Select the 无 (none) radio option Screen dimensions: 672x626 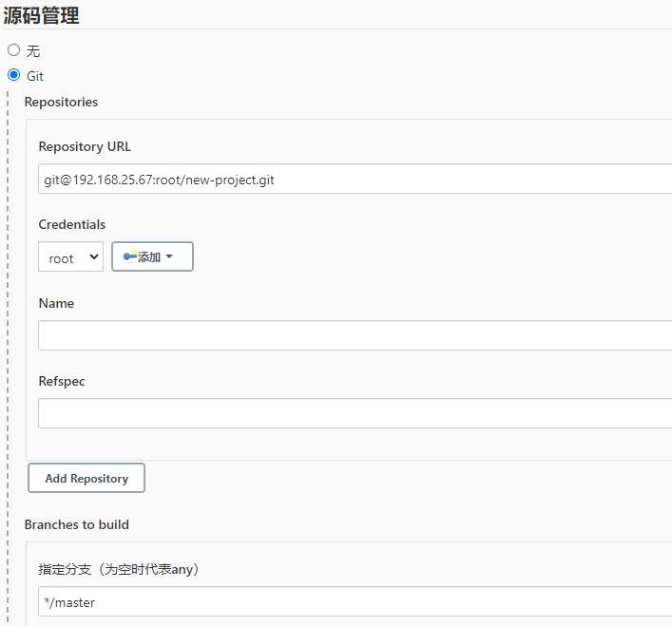click(x=13, y=50)
